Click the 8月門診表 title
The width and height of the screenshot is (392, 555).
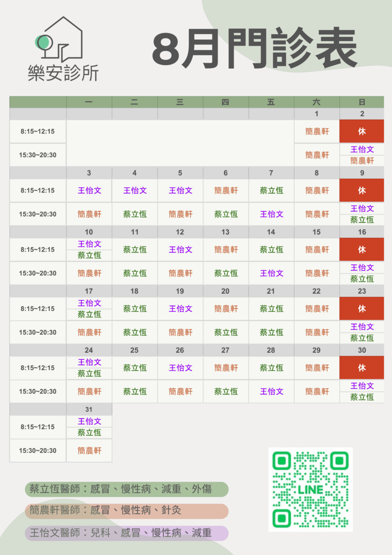[255, 49]
